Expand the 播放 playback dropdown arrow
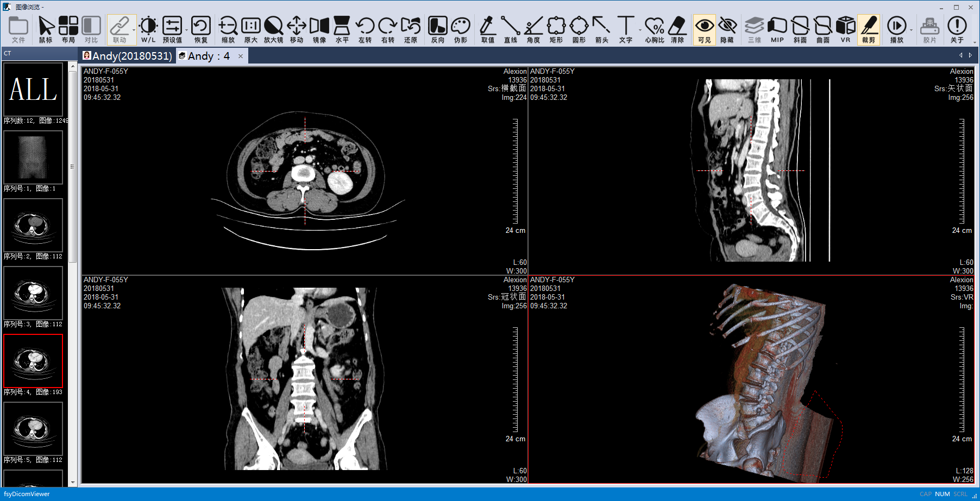 point(911,30)
